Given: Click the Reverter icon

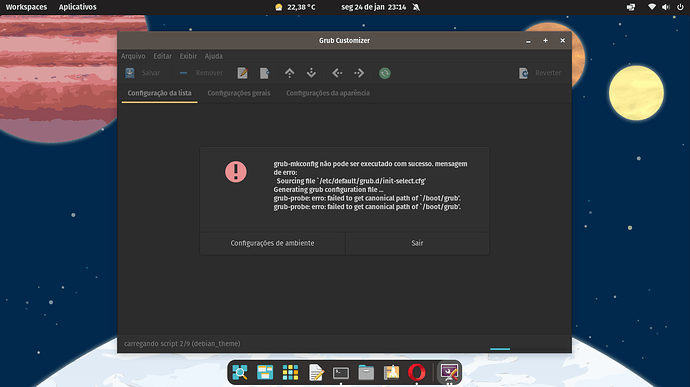Looking at the screenshot, I should (x=523, y=73).
